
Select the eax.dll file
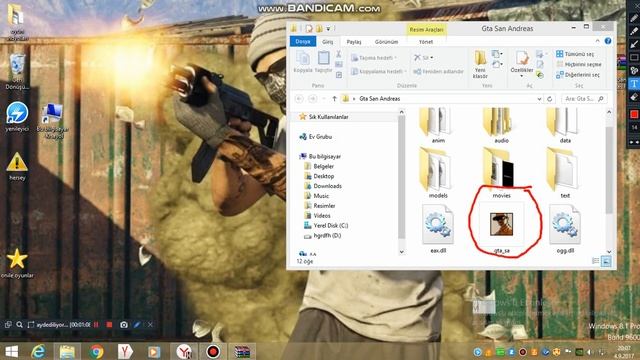pos(438,229)
